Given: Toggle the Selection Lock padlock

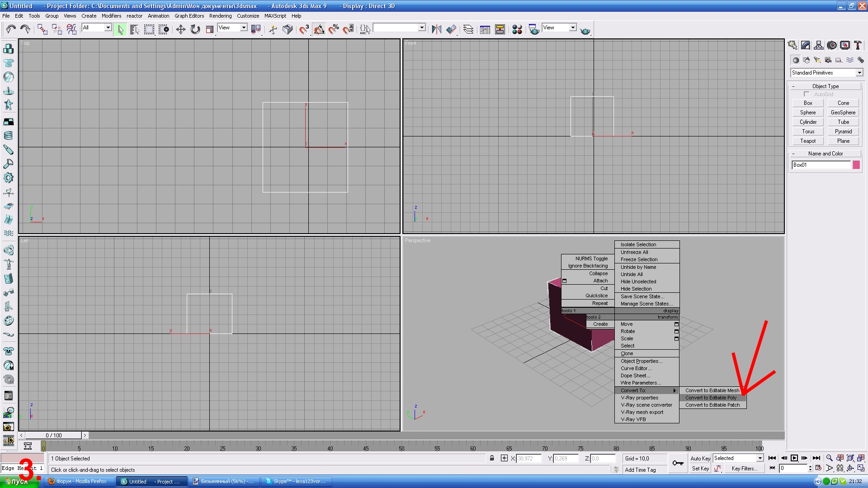Looking at the screenshot, I should coord(492,458).
